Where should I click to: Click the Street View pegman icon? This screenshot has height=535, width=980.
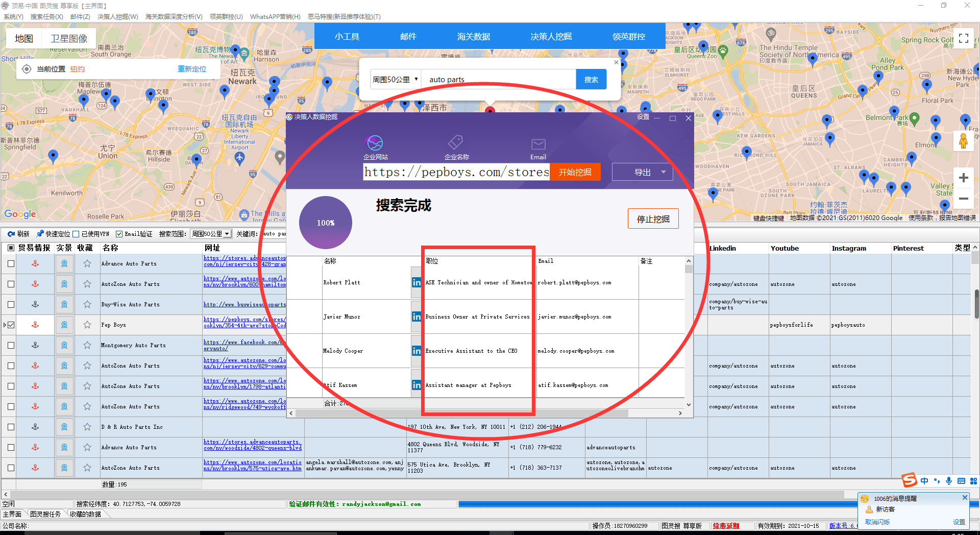pyautogui.click(x=963, y=141)
